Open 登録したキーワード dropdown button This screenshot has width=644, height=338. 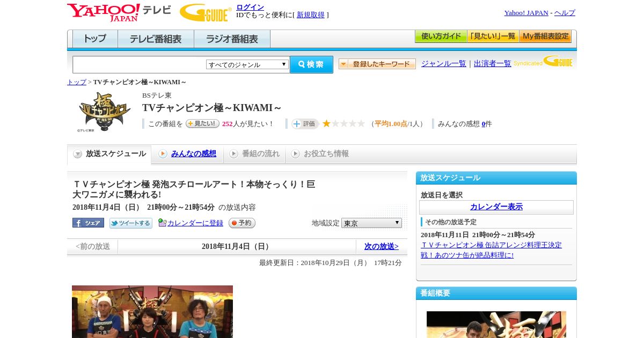(377, 64)
